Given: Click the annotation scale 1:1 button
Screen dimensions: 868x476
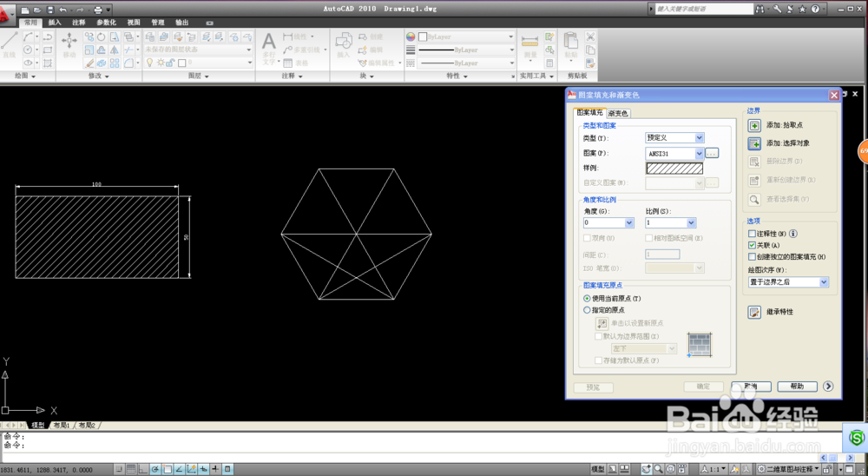Looking at the screenshot, I should (x=713, y=469).
